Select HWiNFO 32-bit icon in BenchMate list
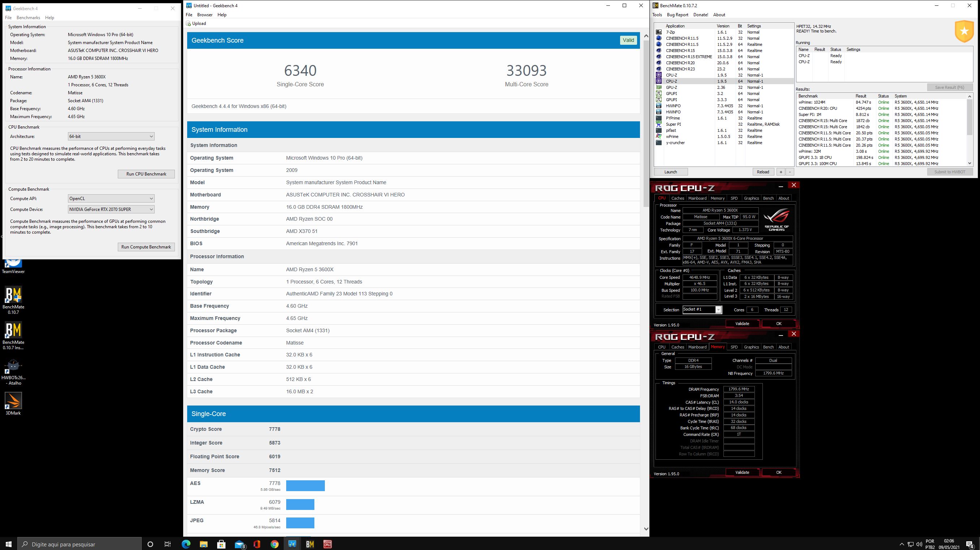This screenshot has height=550, width=980. pyautogui.click(x=659, y=106)
